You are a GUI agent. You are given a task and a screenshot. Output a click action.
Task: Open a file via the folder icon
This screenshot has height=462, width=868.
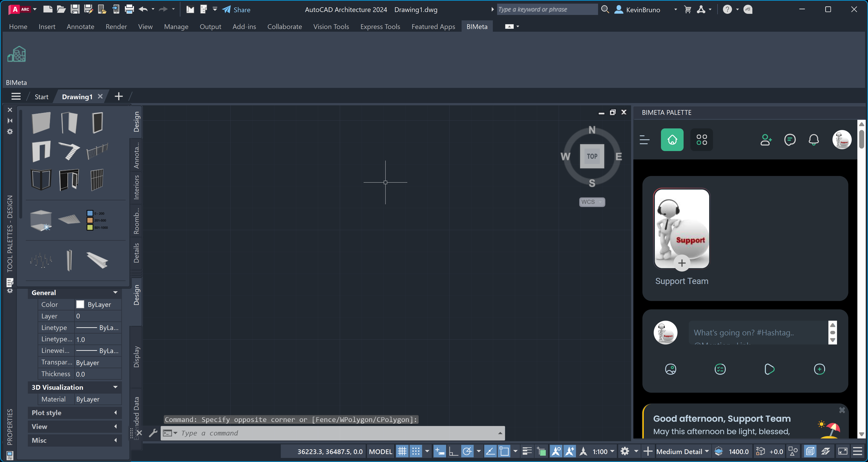click(x=61, y=10)
